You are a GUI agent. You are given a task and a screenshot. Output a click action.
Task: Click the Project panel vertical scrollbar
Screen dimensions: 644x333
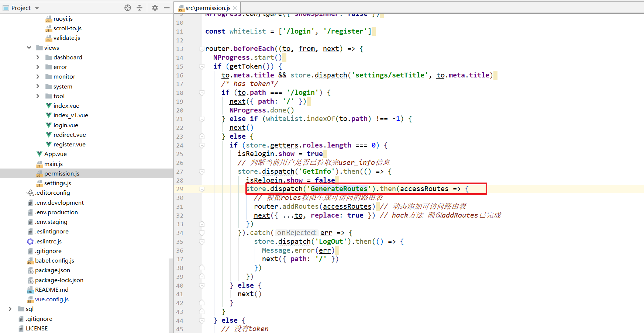coord(171,295)
